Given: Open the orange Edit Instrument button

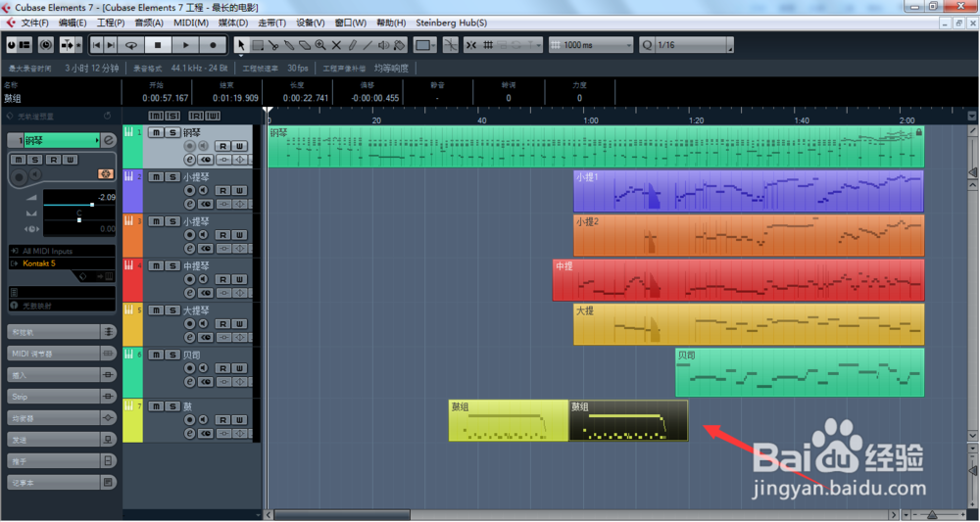Looking at the screenshot, I should point(106,174).
